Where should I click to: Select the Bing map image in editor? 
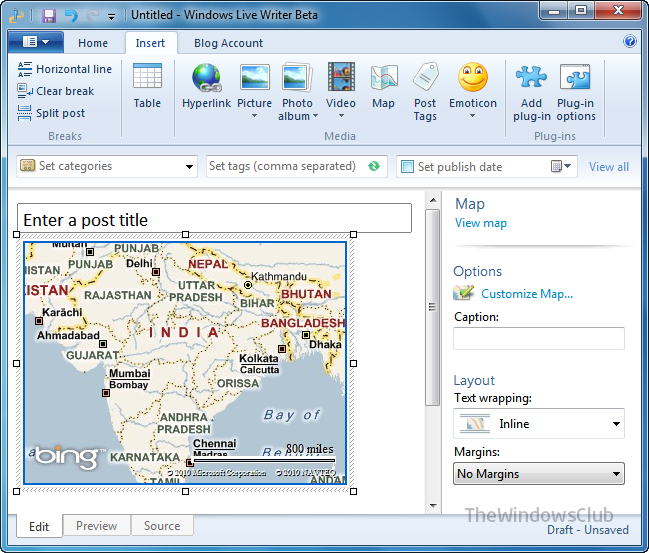[x=185, y=363]
